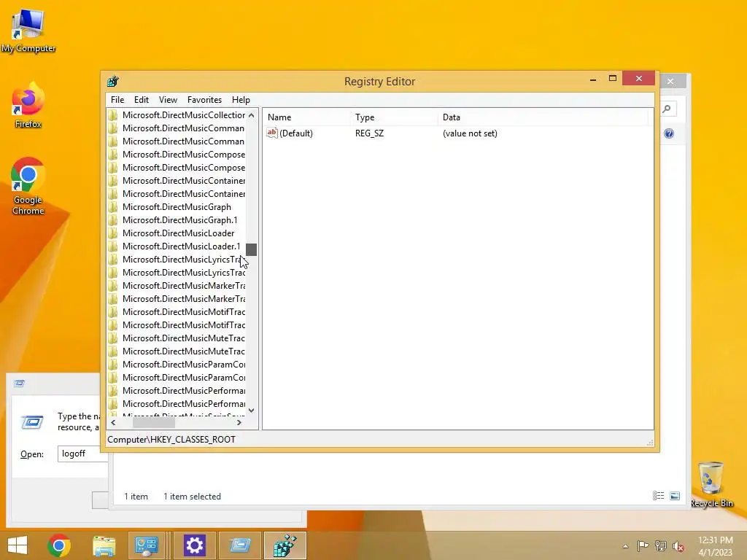Open the View menu in Registry Editor

click(168, 99)
